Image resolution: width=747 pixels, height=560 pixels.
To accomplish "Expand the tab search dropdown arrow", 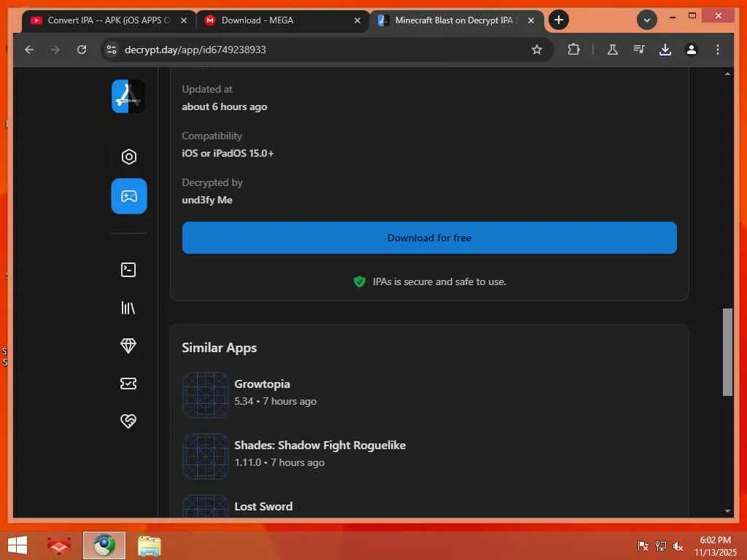I will [647, 20].
